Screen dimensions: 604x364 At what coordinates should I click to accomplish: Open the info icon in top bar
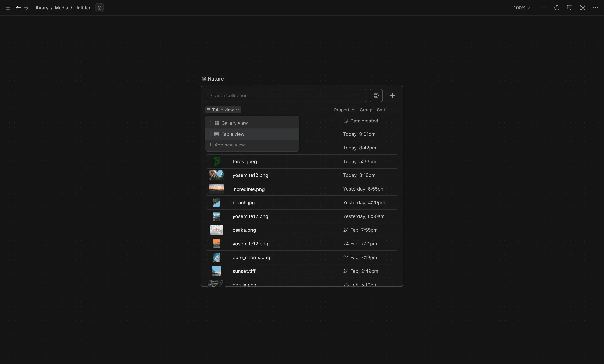tap(557, 8)
